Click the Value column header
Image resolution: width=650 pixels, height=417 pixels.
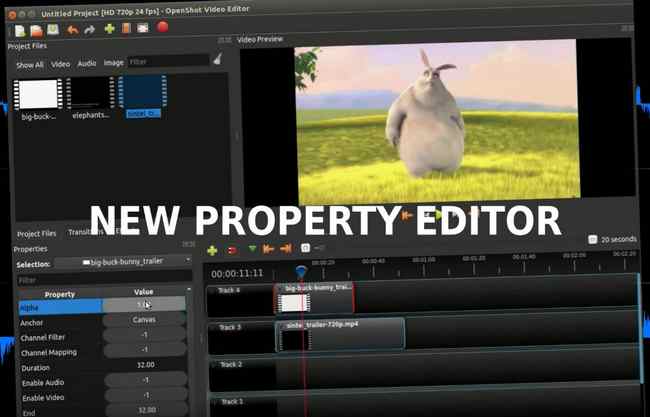coord(143,292)
